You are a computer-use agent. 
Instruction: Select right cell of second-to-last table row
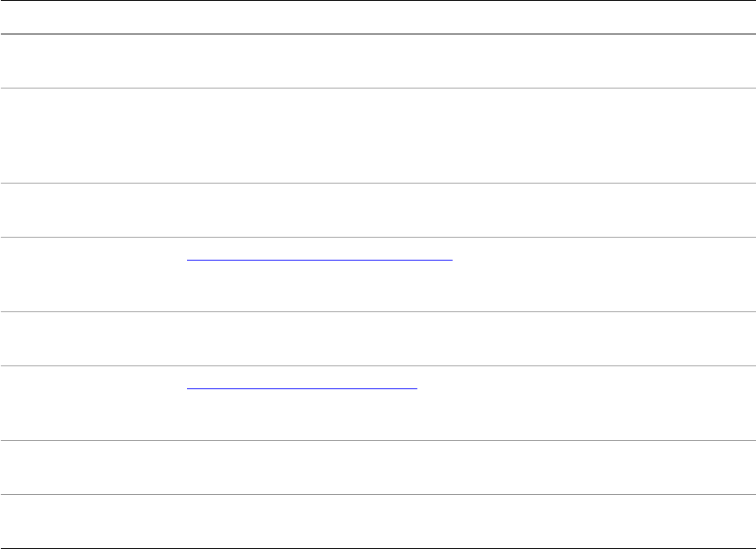pos(468,468)
